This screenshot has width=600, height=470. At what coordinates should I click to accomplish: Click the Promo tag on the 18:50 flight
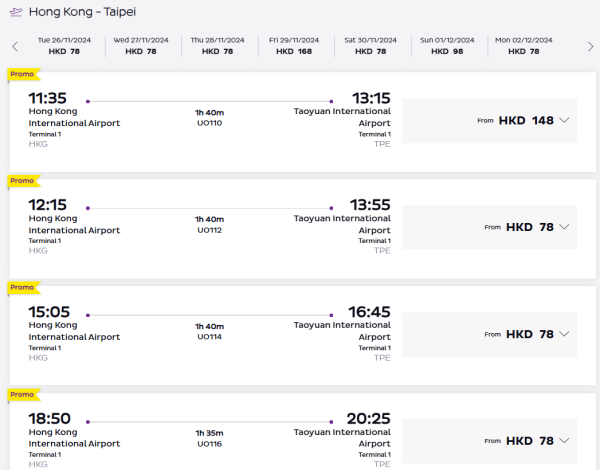coord(21,395)
